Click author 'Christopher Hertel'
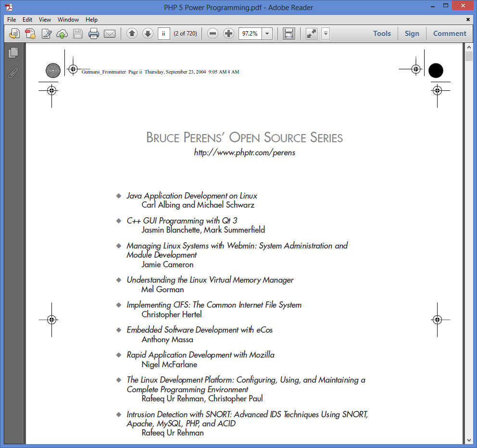Screen dimensions: 477x448 point(172,314)
